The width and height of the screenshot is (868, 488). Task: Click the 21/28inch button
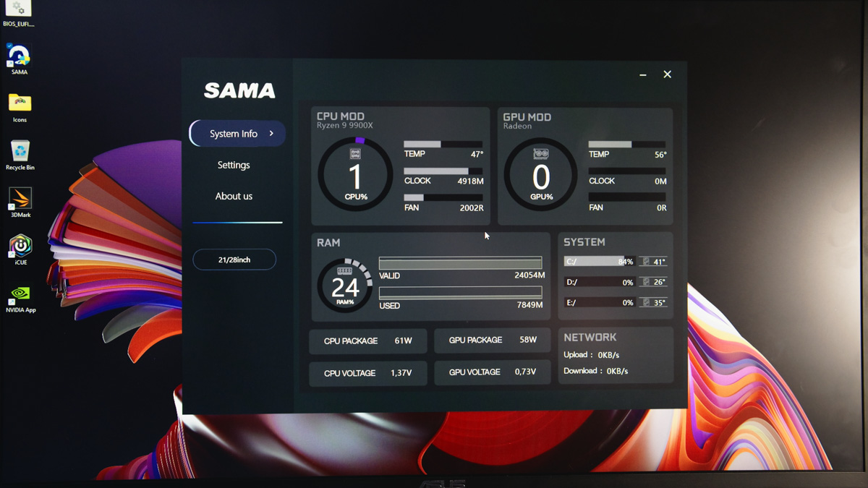(x=234, y=260)
